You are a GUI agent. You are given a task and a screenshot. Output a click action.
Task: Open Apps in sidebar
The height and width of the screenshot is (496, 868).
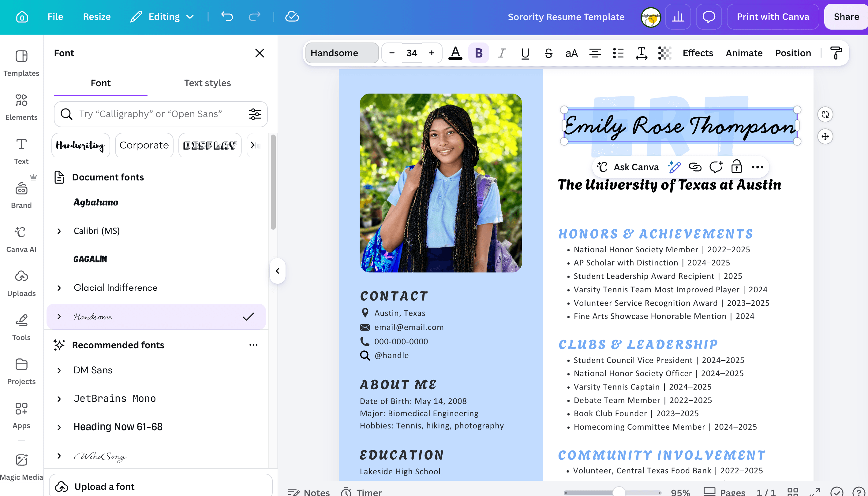(x=21, y=415)
